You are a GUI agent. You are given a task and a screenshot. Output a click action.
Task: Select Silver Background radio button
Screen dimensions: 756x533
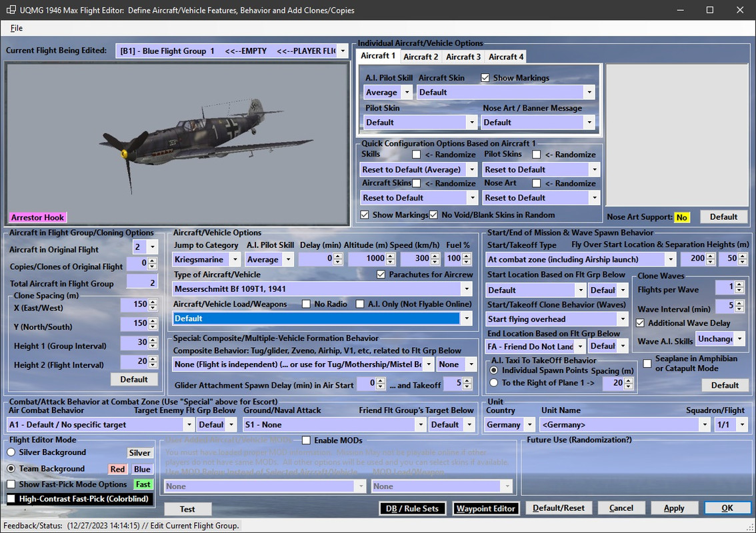click(11, 452)
